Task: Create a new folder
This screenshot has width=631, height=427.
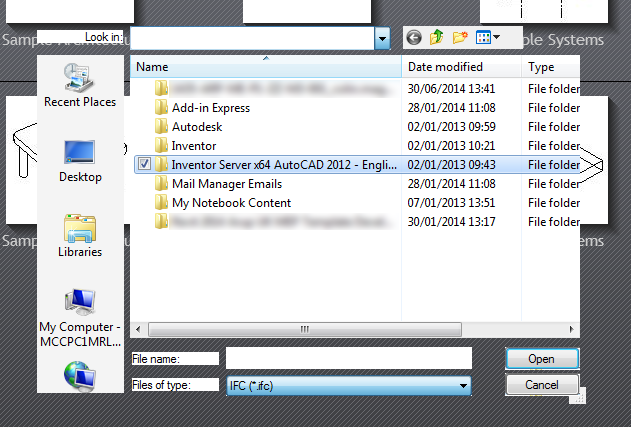Action: [460, 38]
